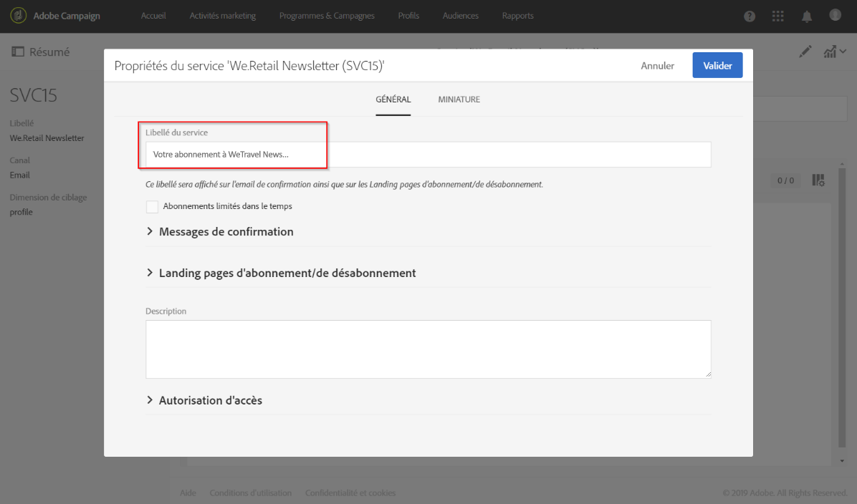857x504 pixels.
Task: Click the Adobe Campaign logo icon
Action: tap(18, 15)
